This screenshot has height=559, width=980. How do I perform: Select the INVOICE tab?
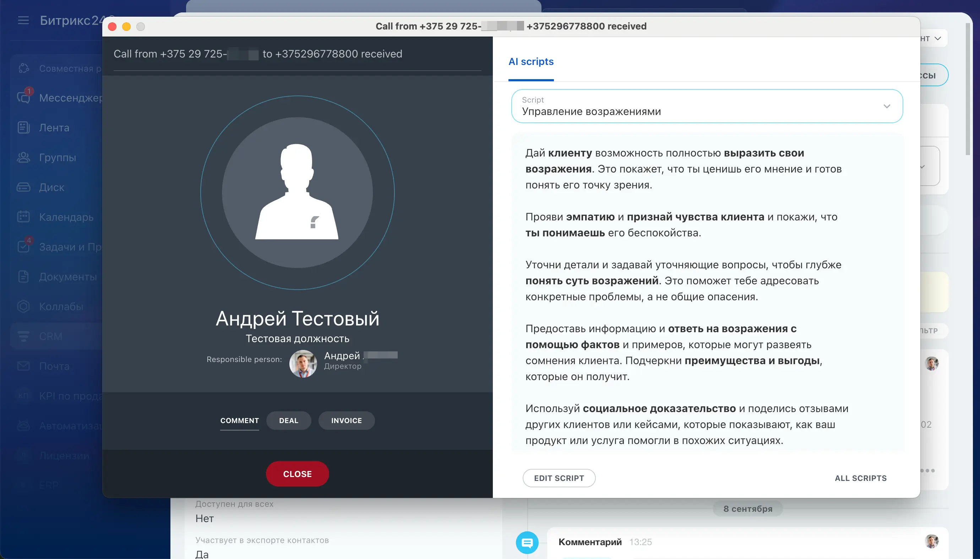click(x=347, y=420)
